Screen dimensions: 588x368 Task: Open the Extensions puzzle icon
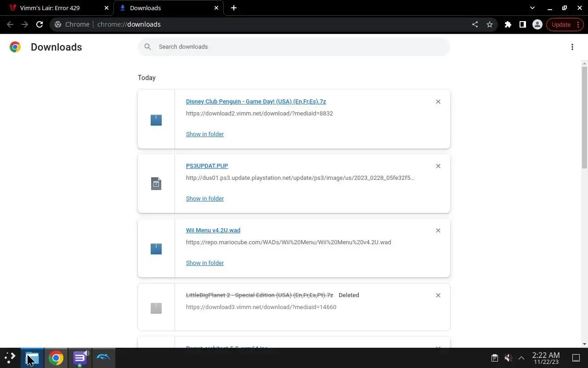(x=508, y=24)
